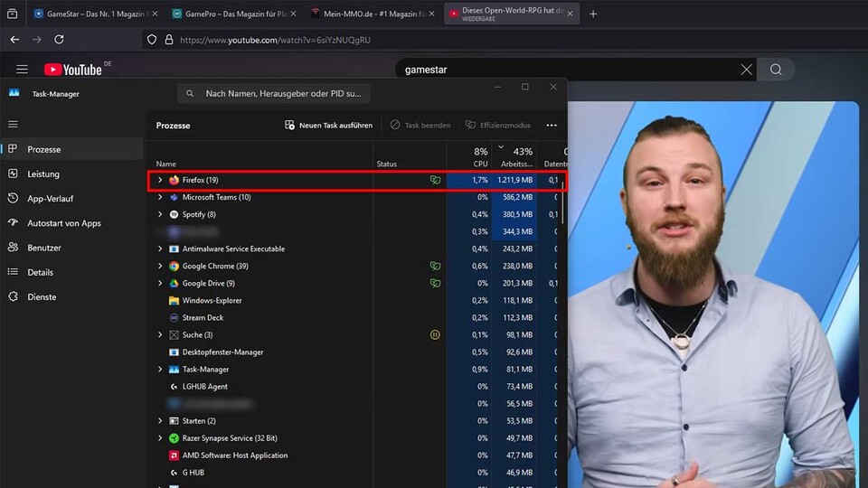
Task: Click the YouTube logo
Action: coord(72,70)
